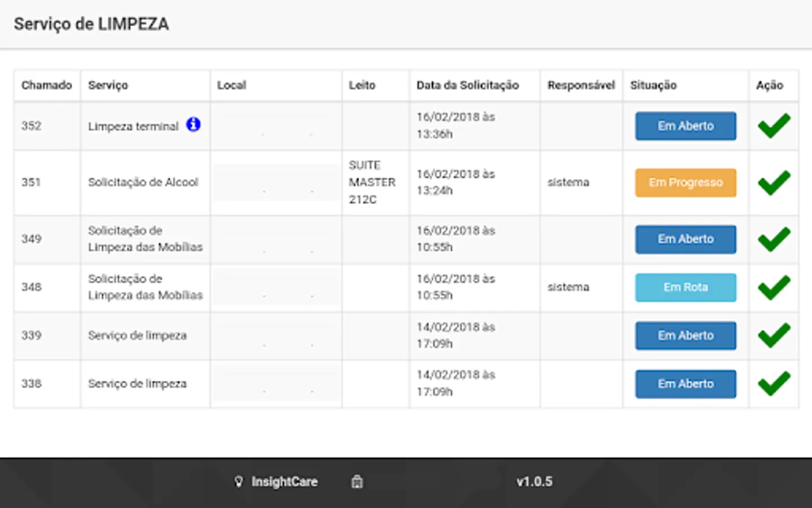Select Serviço de limpeza in row 339
Image resolution: width=812 pixels, height=508 pixels.
[137, 335]
